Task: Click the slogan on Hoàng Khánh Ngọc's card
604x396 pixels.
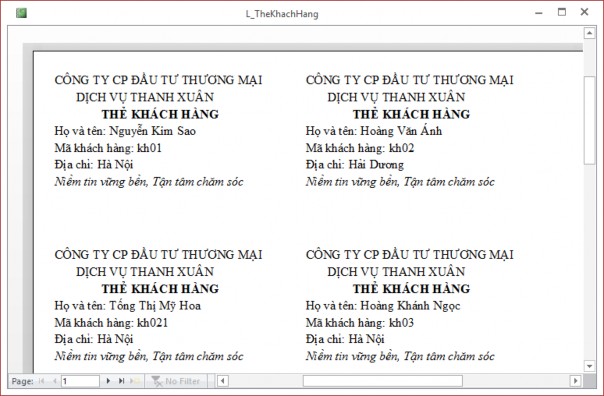Action: point(400,356)
